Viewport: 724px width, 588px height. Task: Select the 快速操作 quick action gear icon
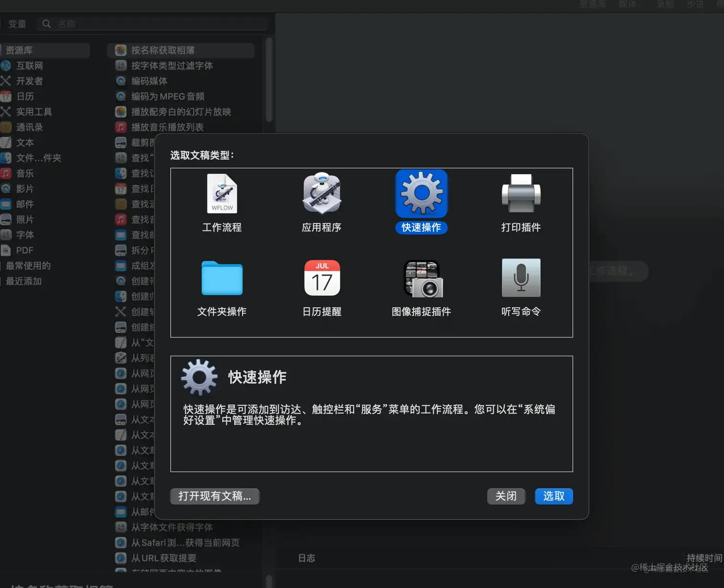tap(421, 194)
